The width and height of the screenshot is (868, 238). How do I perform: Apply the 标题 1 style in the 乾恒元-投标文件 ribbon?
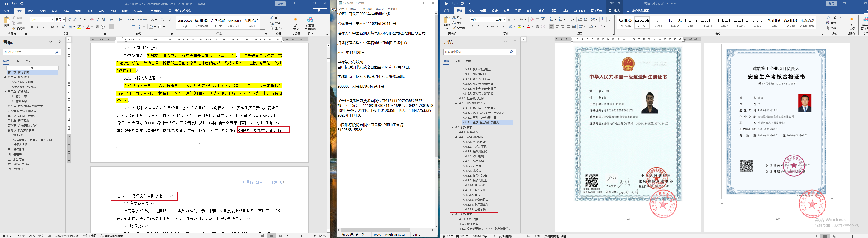658,22
